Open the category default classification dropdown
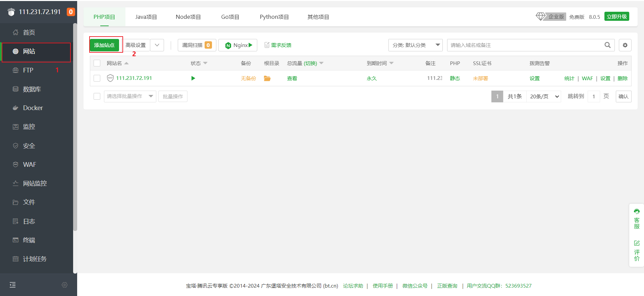Image resolution: width=644 pixels, height=296 pixels. [415, 45]
